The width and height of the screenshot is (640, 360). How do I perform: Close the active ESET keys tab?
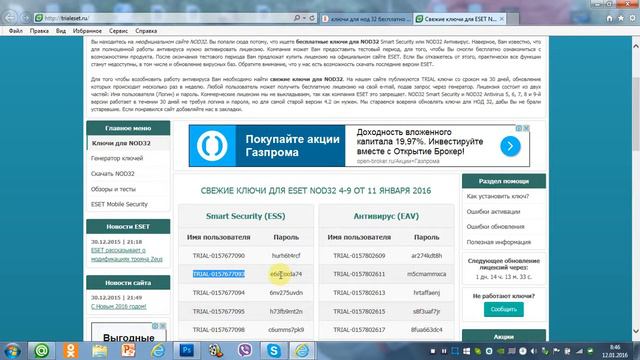pos(502,19)
